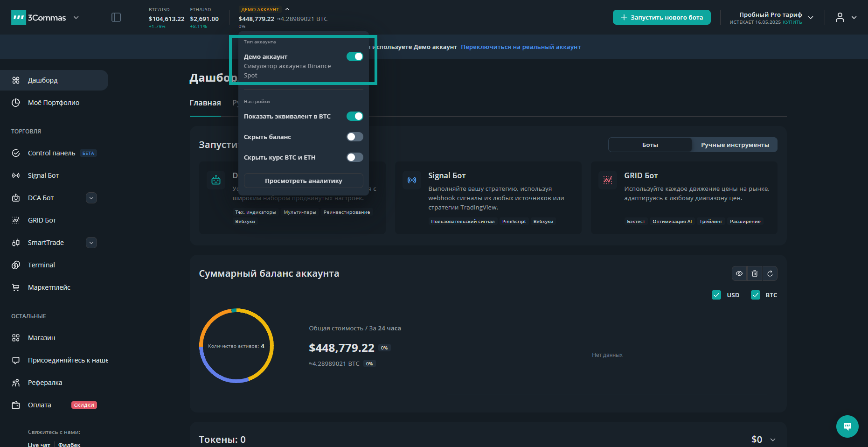
Task: Click plus icon on Запустить нового бота
Action: [x=624, y=17]
